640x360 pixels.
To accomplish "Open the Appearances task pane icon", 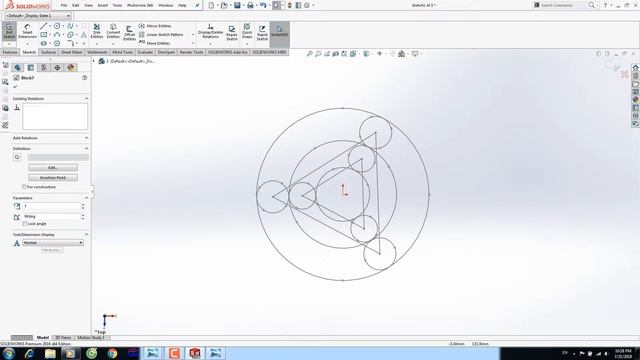I will point(636,100).
